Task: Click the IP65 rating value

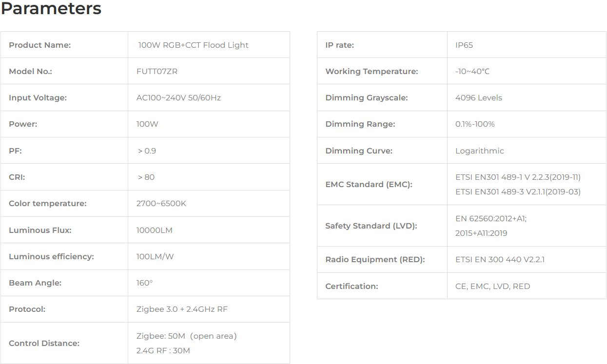Action: 464,45
